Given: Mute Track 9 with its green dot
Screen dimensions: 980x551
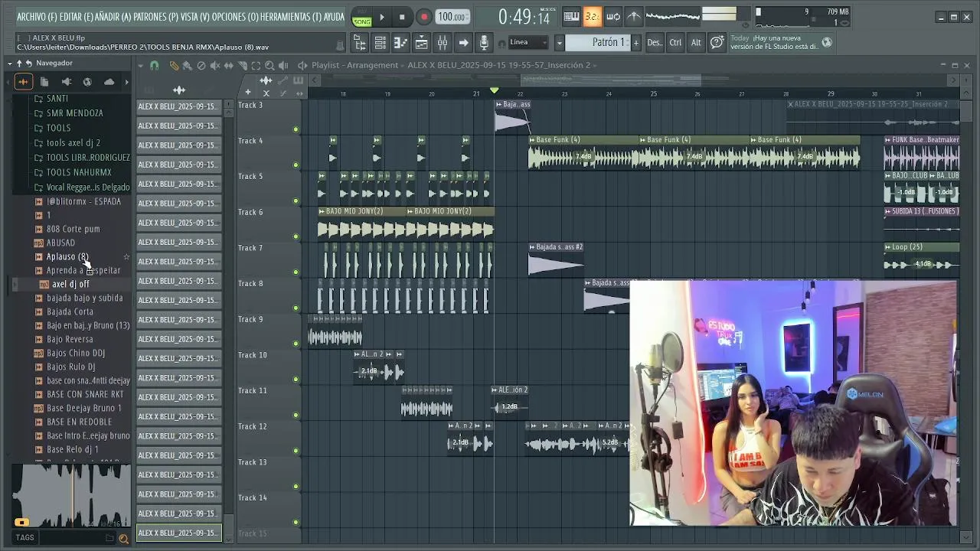Looking at the screenshot, I should tap(296, 344).
